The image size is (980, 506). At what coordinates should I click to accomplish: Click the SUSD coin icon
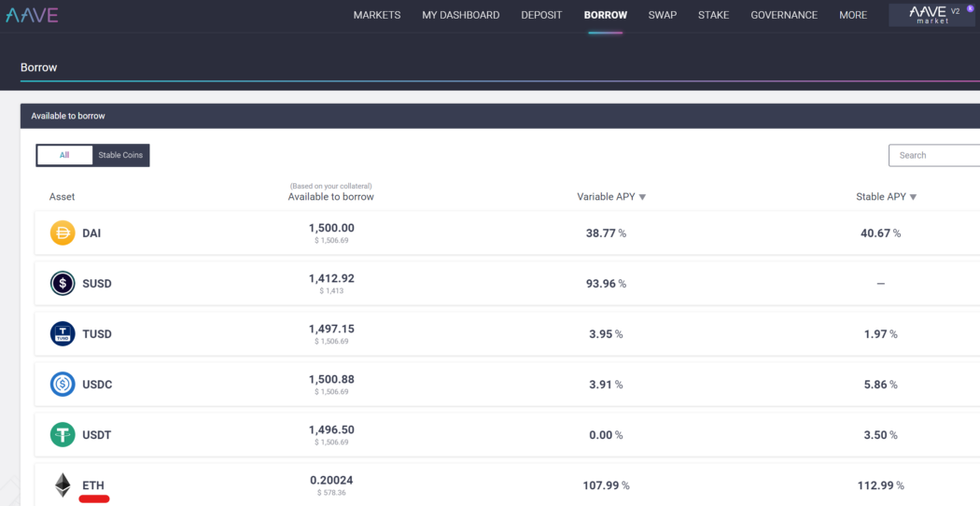tap(63, 283)
